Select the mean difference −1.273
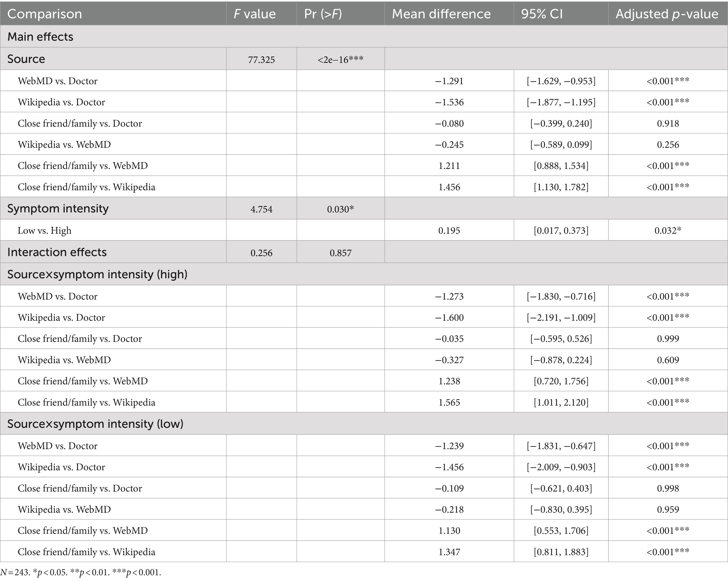 (449, 296)
